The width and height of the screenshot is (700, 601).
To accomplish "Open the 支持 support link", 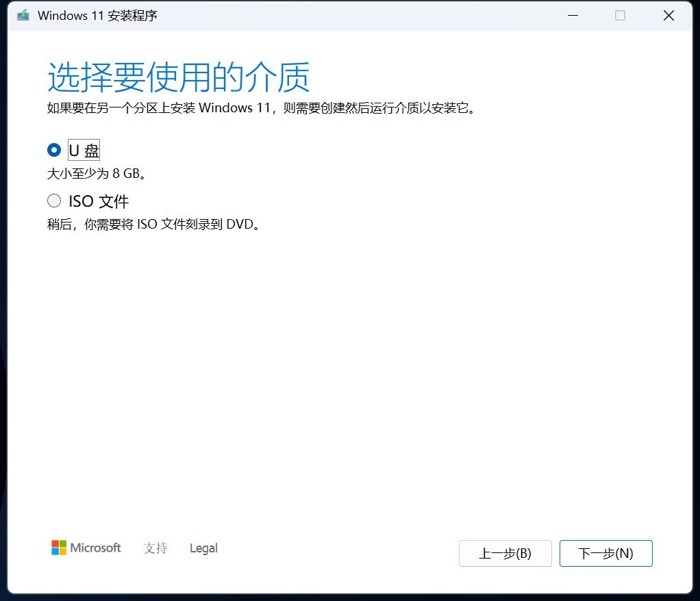I will pyautogui.click(x=155, y=548).
